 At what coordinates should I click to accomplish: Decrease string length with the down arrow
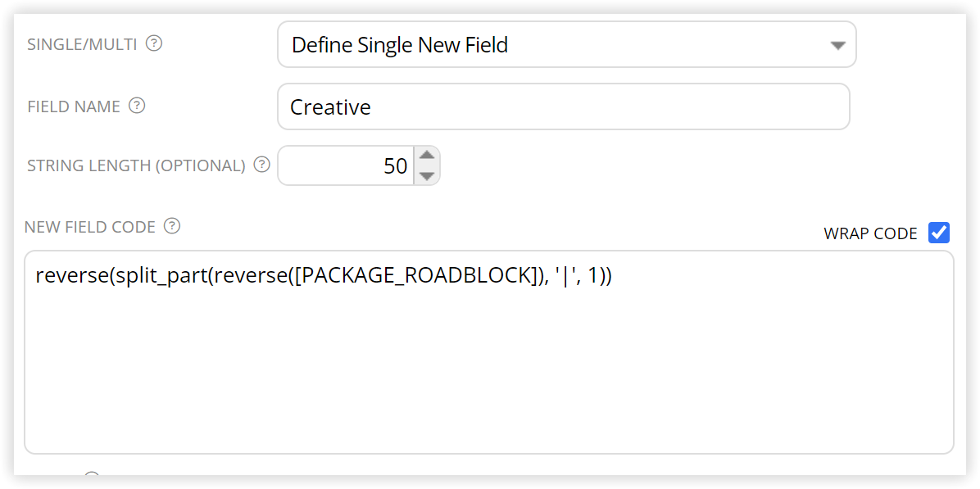427,176
